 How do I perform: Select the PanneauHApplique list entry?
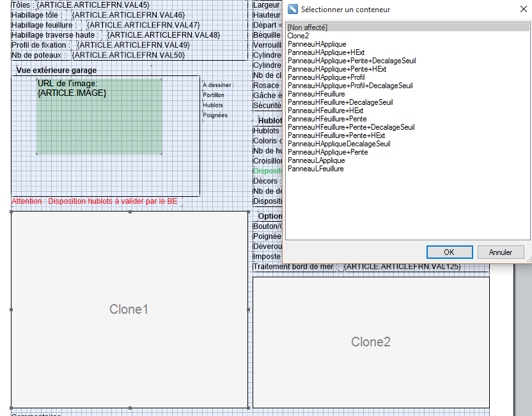coord(317,44)
